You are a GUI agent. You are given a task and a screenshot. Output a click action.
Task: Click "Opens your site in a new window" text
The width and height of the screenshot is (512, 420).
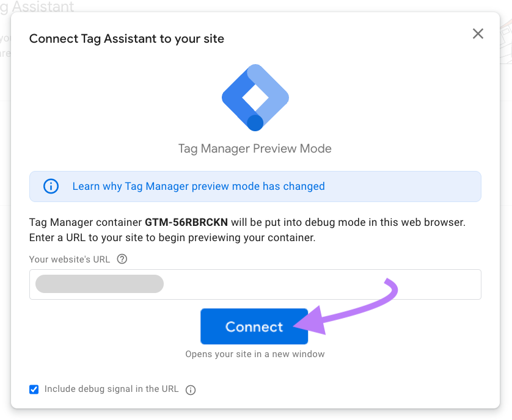[x=254, y=354]
